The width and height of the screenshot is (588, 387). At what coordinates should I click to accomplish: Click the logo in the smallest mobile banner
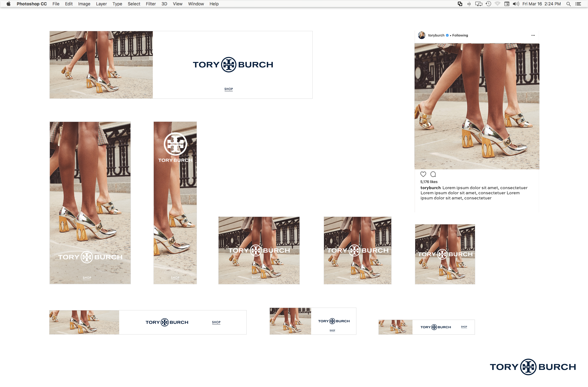point(436,327)
